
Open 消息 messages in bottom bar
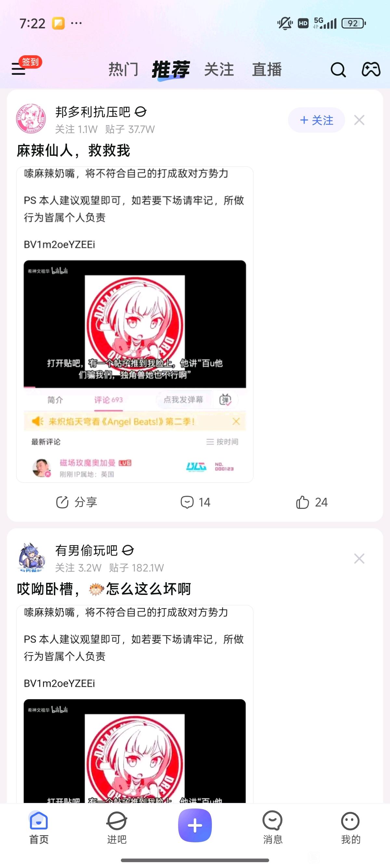pos(273,828)
